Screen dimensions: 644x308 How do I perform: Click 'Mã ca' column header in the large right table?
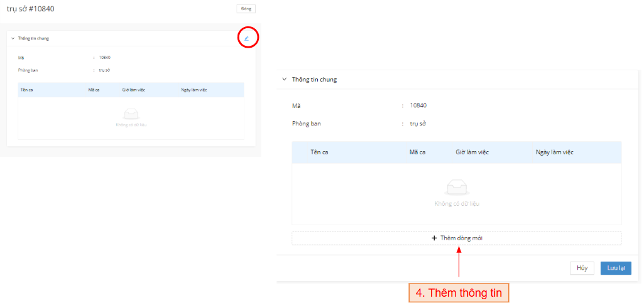click(418, 152)
